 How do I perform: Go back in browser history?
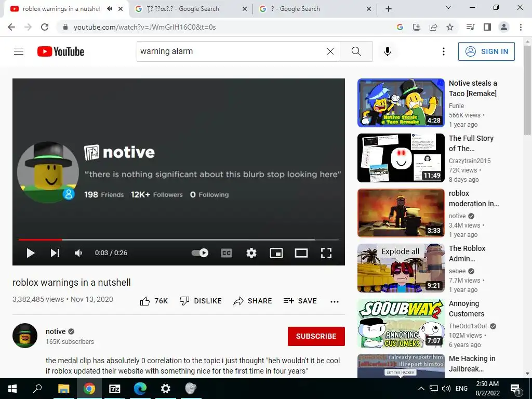tap(11, 27)
